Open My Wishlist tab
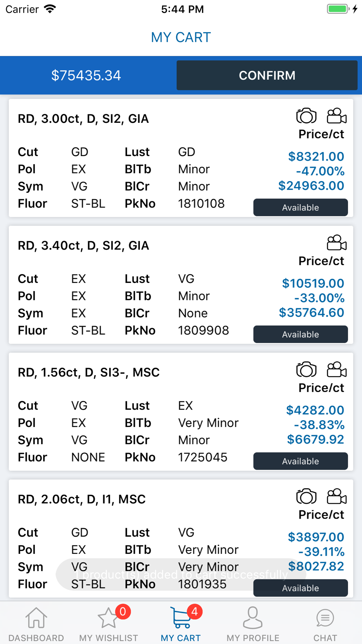 click(109, 624)
